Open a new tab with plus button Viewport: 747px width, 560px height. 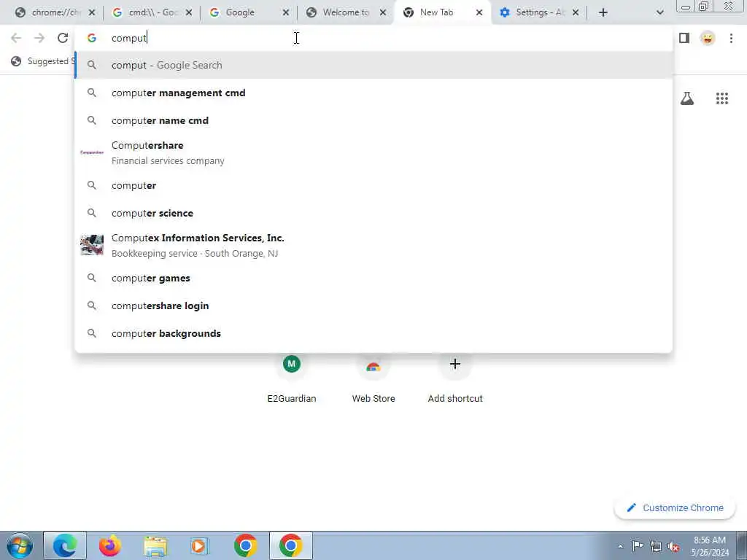[603, 13]
